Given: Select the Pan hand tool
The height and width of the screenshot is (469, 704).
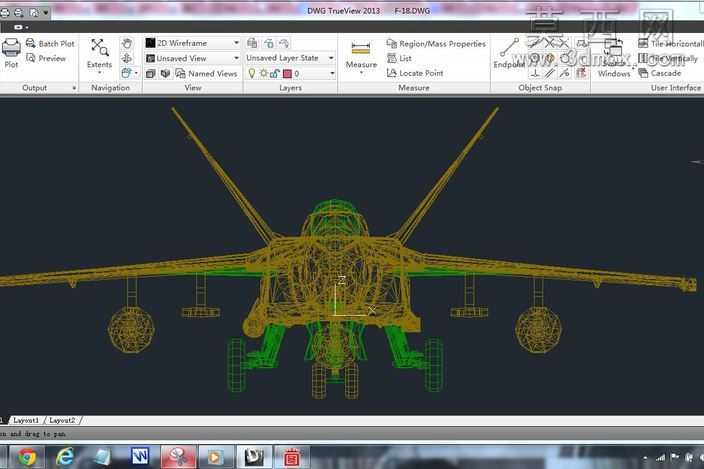Looking at the screenshot, I should 127,44.
